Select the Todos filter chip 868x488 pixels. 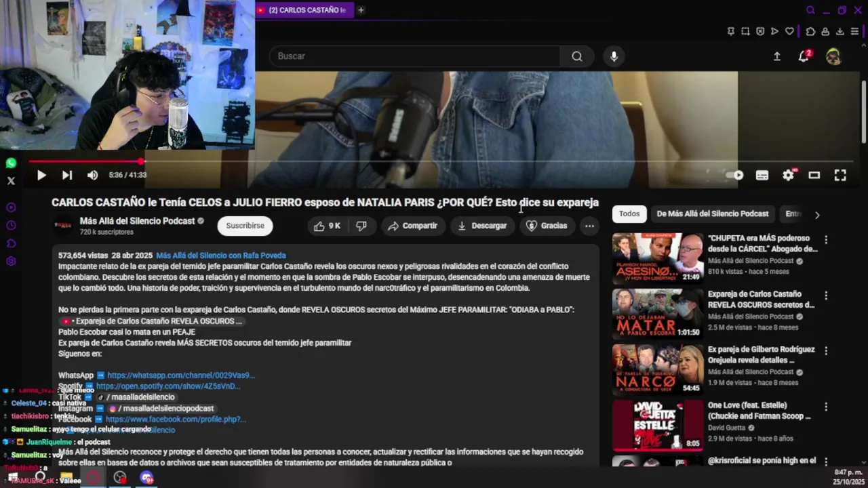click(x=629, y=213)
